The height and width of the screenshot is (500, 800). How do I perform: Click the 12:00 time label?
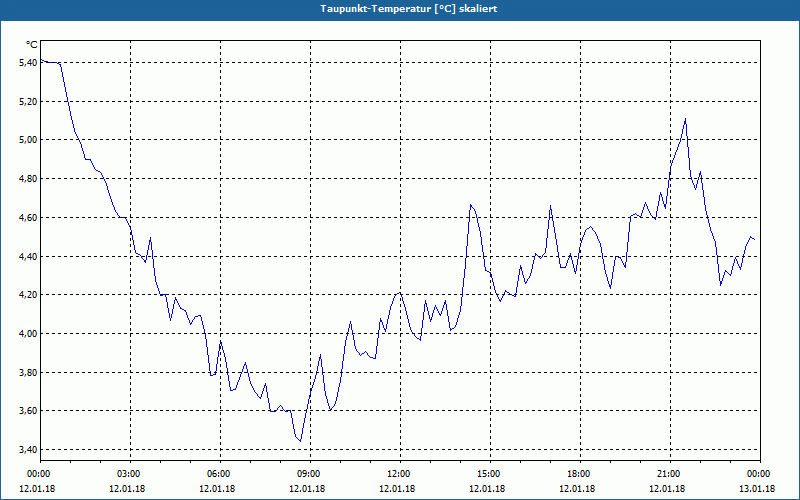coord(398,474)
